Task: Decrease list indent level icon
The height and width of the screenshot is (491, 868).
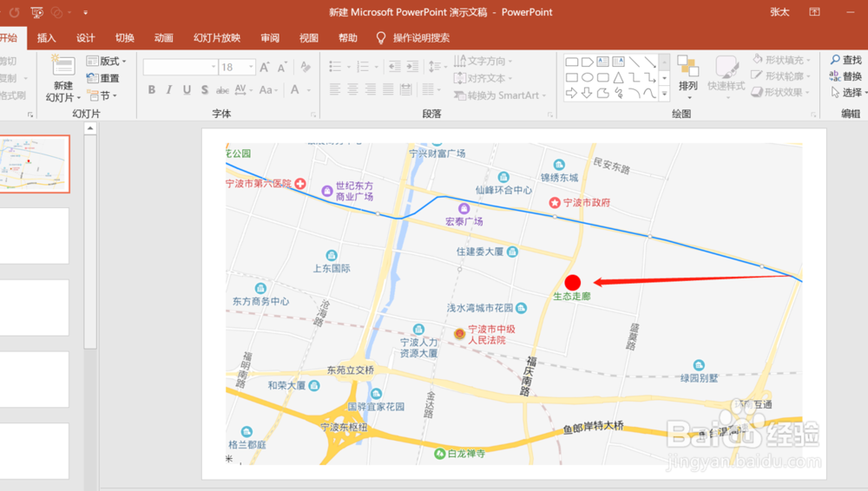Action: (x=394, y=67)
